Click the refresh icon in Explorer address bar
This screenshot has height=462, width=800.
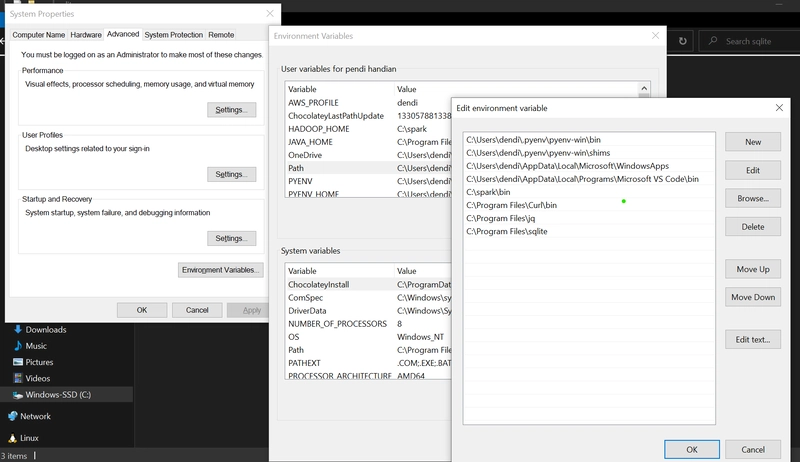click(683, 41)
